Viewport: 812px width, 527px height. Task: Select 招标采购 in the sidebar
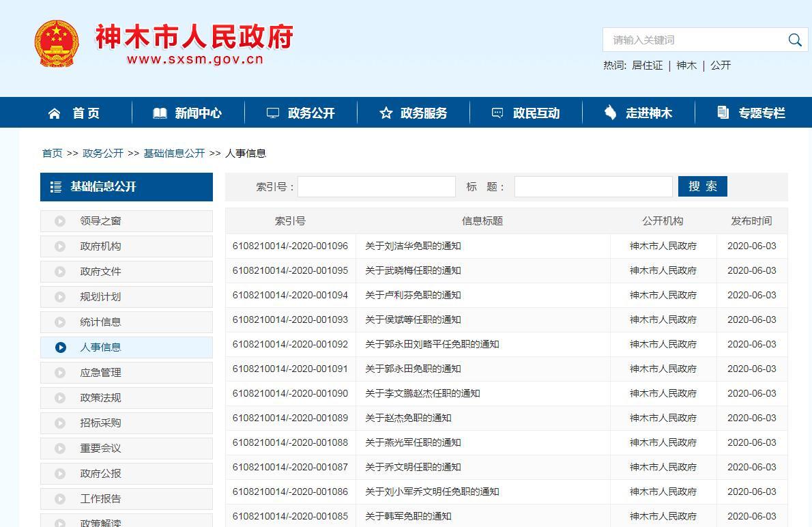coord(126,423)
